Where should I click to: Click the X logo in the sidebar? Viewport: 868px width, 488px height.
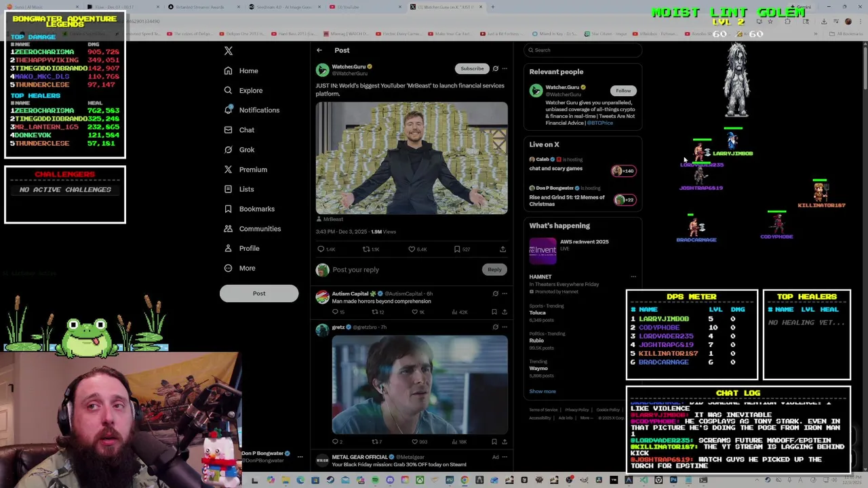coord(229,51)
